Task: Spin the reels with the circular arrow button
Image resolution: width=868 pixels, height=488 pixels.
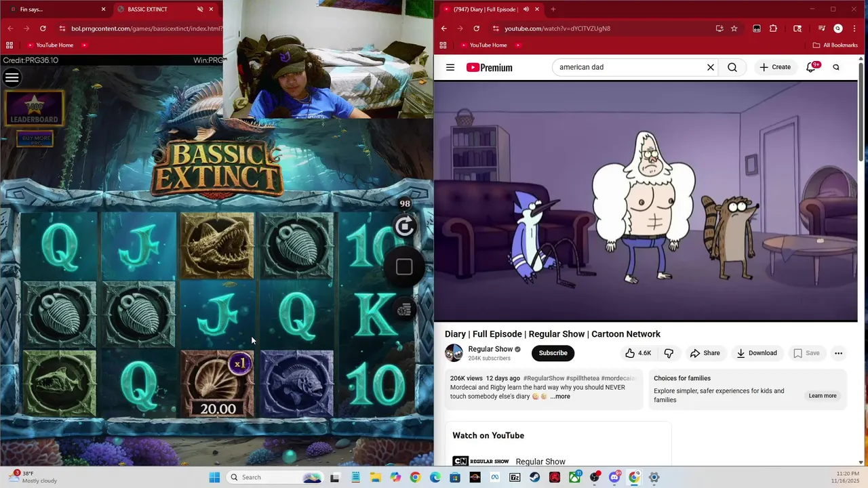Action: pos(405,226)
